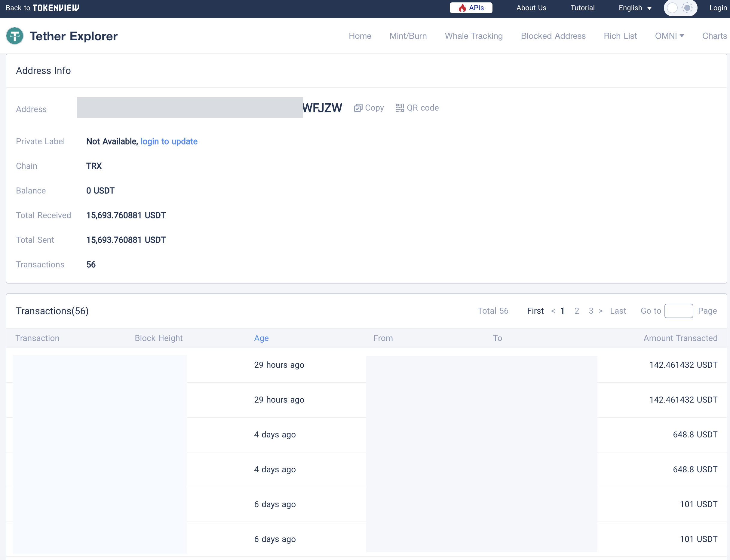This screenshot has width=730, height=560.
Task: Open the Mint/Burn page
Action: pos(408,36)
